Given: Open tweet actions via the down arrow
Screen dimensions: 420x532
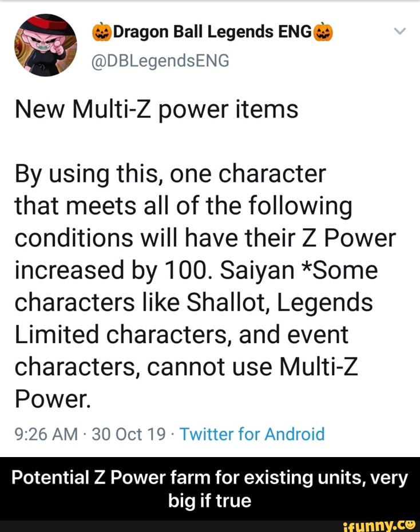Looking at the screenshot, I should (x=399, y=31).
